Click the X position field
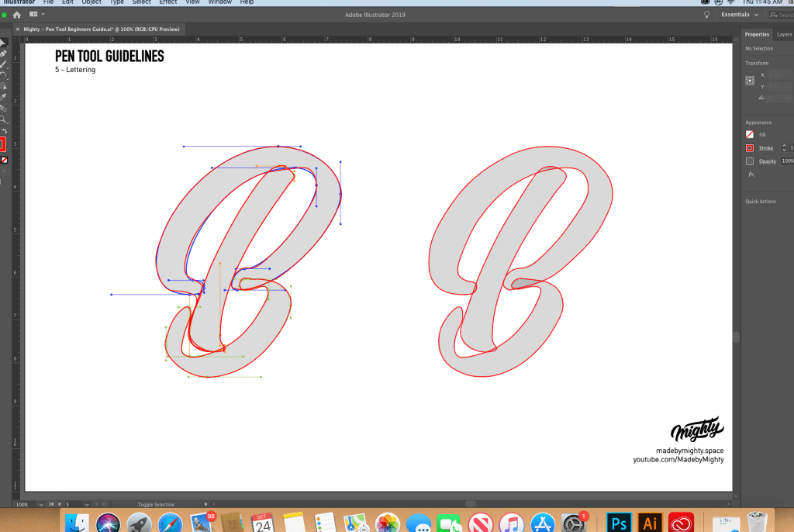Image resolution: width=794 pixels, height=532 pixels. pyautogui.click(x=780, y=75)
